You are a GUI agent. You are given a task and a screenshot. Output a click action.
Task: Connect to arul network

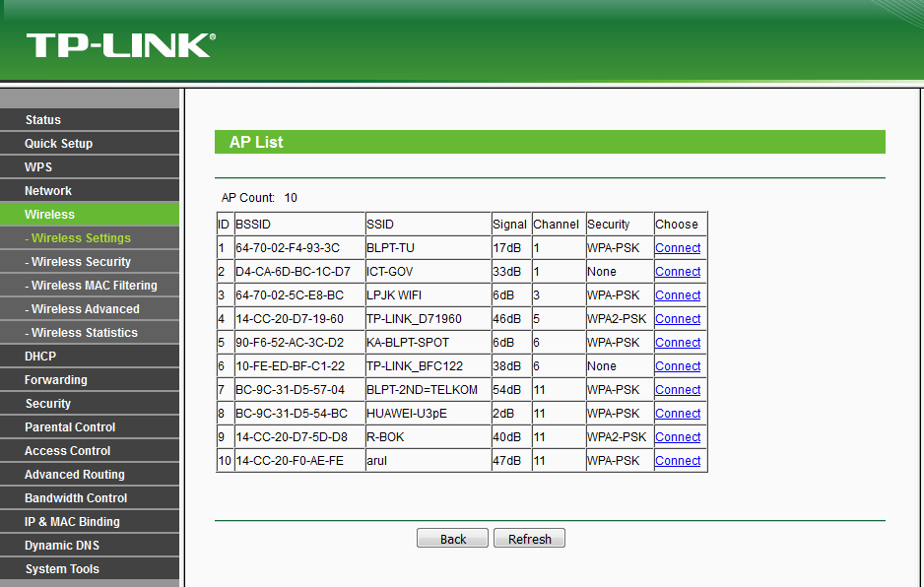(x=678, y=460)
